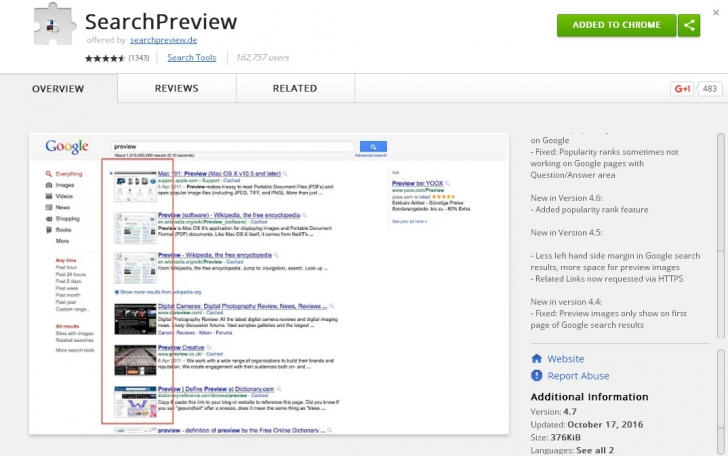
Task: Click the Additional Information heading
Action: [x=589, y=397]
